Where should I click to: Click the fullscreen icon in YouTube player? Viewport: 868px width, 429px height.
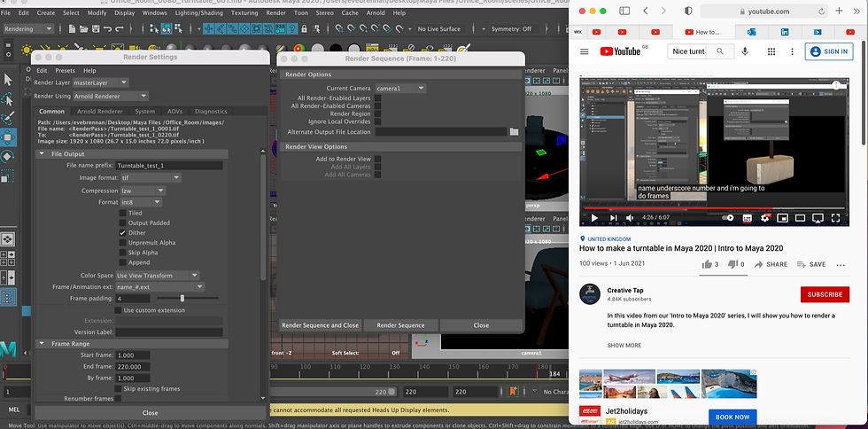click(x=837, y=218)
